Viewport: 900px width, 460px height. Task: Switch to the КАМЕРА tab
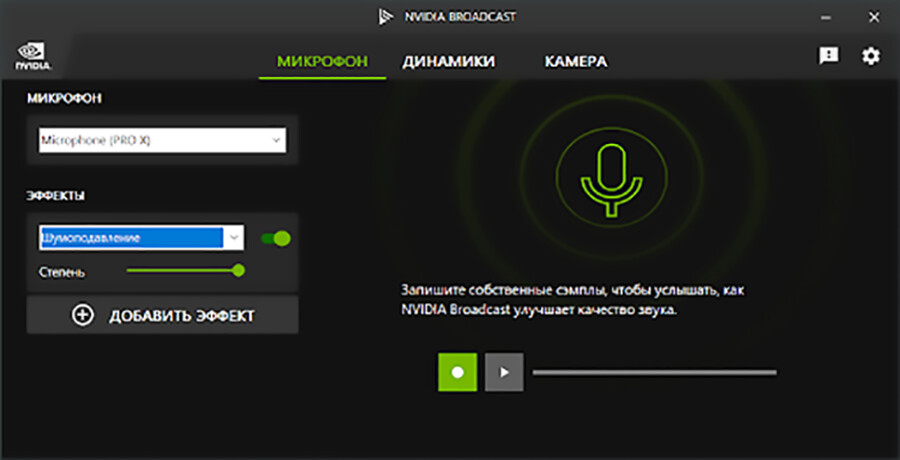click(576, 61)
